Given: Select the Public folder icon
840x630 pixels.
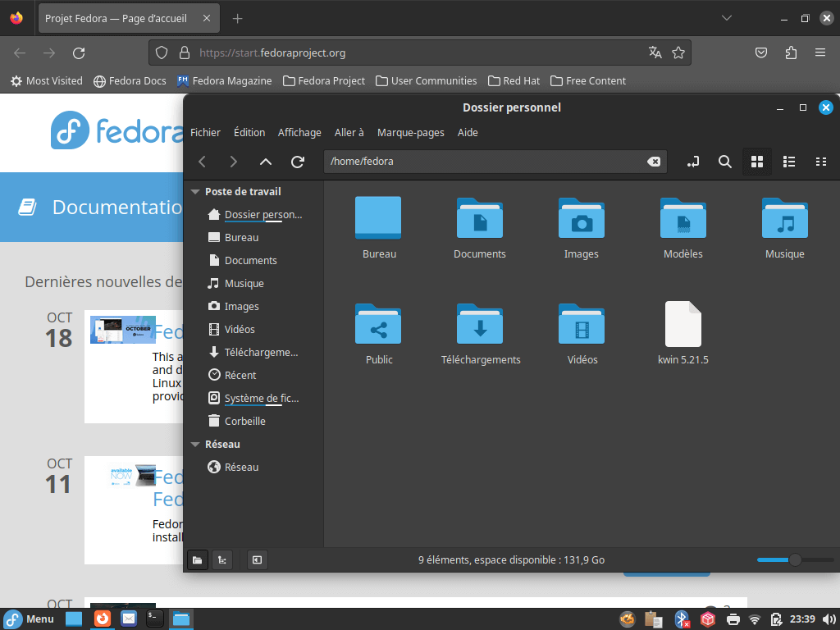Looking at the screenshot, I should point(378,323).
